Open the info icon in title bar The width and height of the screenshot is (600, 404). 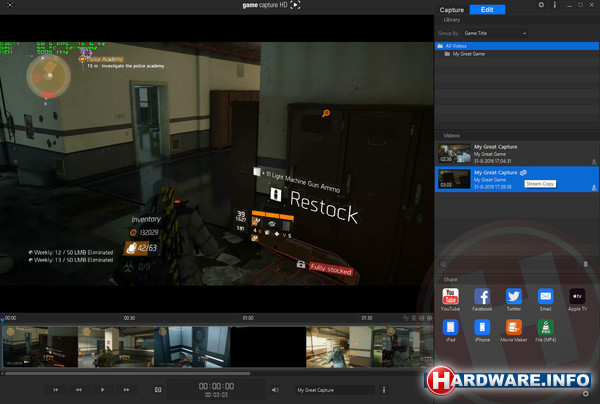coord(554,5)
